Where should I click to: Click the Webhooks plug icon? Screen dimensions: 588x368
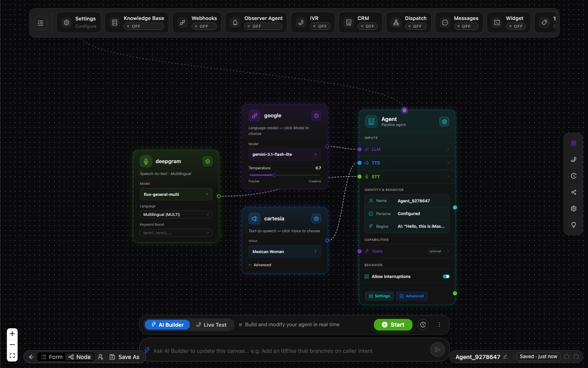[x=183, y=23]
